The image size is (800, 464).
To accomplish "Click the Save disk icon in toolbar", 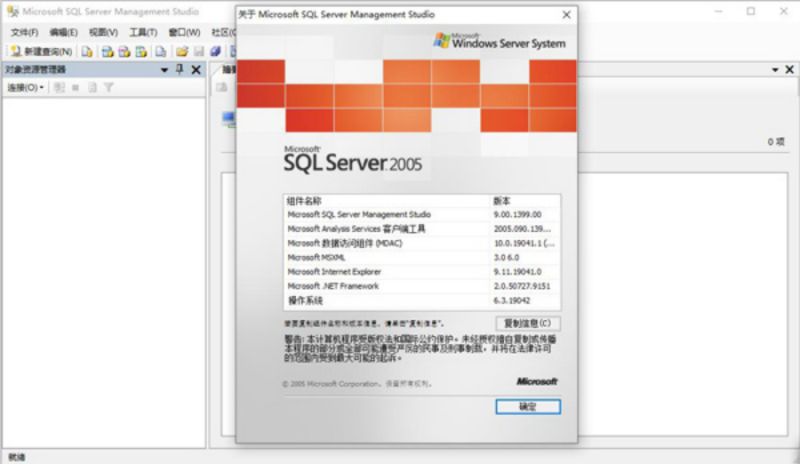I will click(x=199, y=52).
